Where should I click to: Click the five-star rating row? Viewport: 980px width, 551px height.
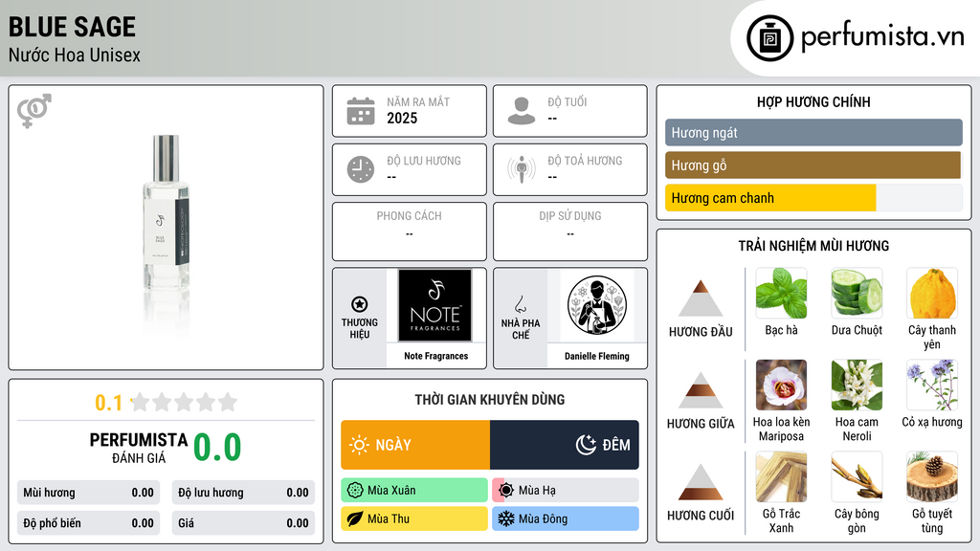click(x=185, y=402)
